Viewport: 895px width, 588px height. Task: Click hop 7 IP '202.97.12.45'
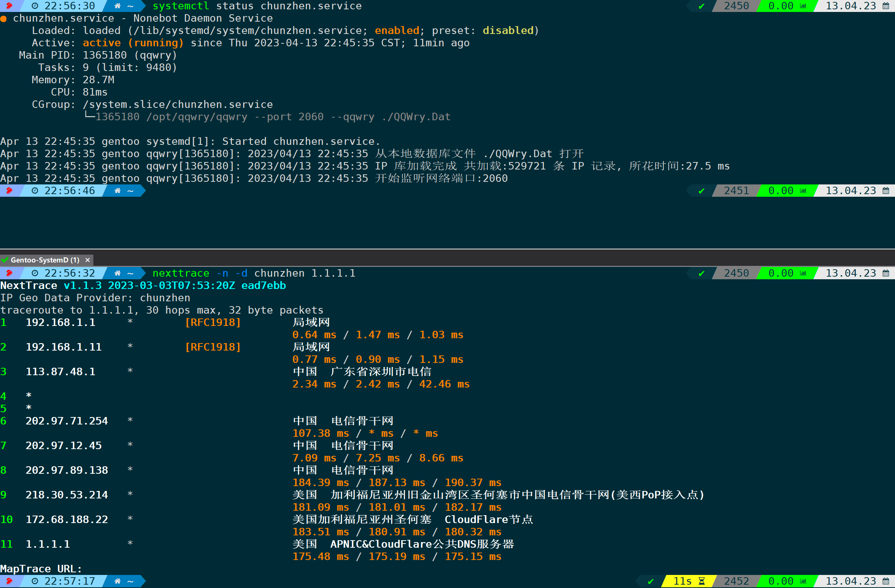click(64, 446)
